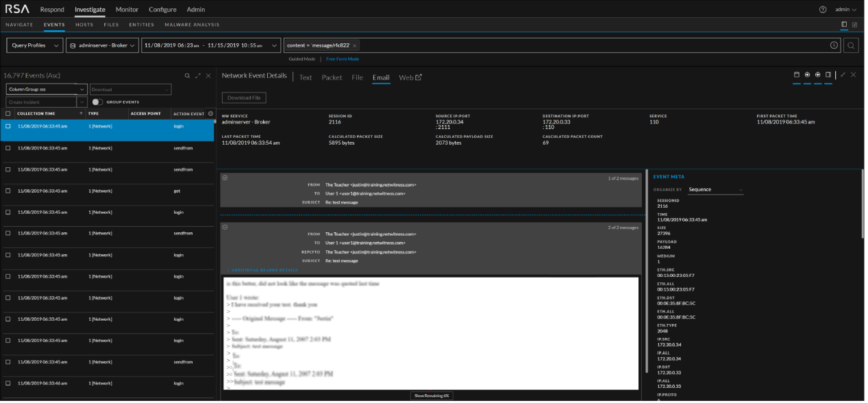The height and width of the screenshot is (403, 868).
Task: Open the Investigate menu
Action: point(90,10)
